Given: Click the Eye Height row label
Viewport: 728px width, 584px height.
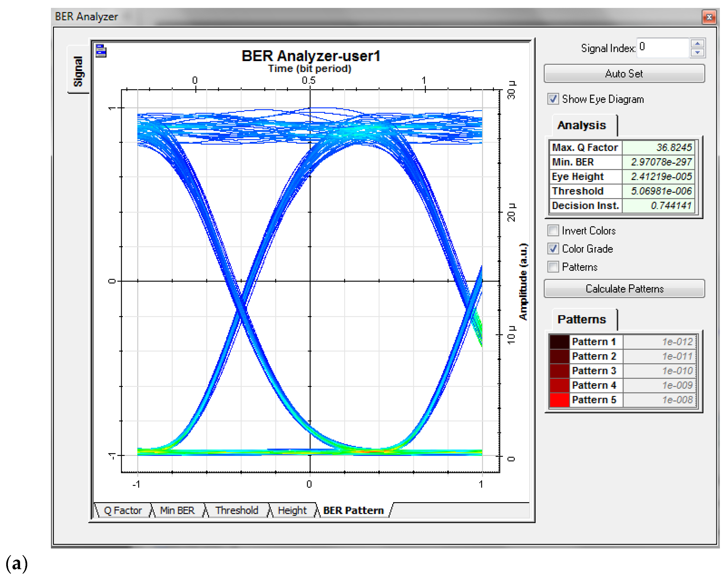Looking at the screenshot, I should [586, 176].
